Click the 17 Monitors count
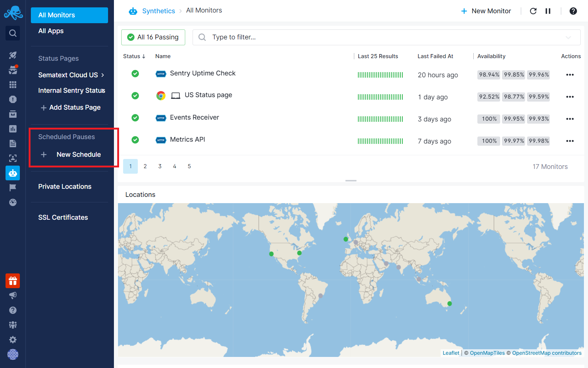The width and height of the screenshot is (588, 368). [x=550, y=167]
